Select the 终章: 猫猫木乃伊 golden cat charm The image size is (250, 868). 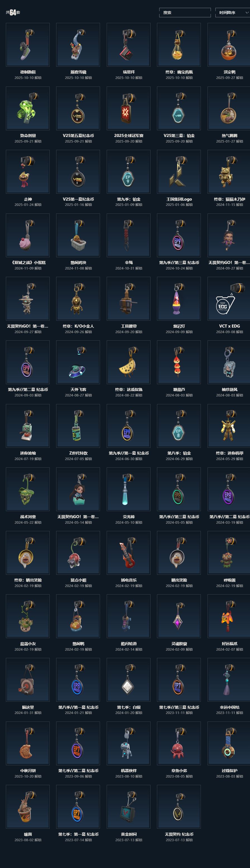pos(229,172)
